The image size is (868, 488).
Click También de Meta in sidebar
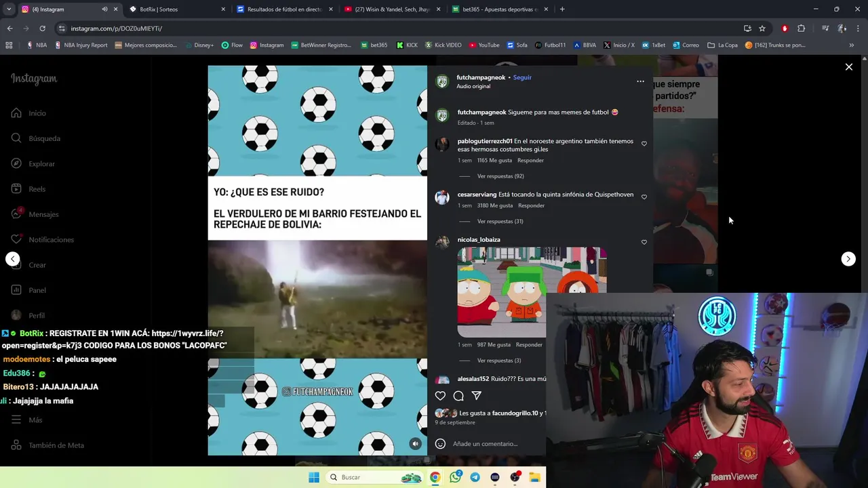pos(47,445)
